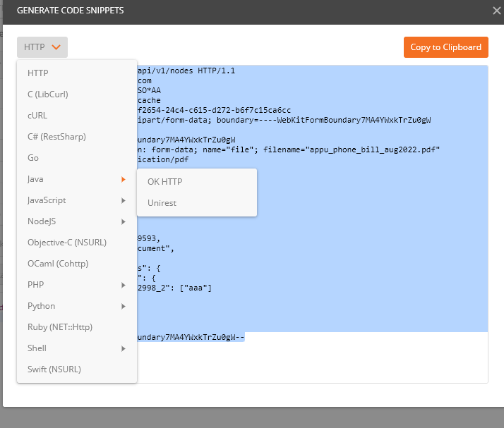Click the ["aaa"] value in code
The image size is (504, 428).
(196, 288)
